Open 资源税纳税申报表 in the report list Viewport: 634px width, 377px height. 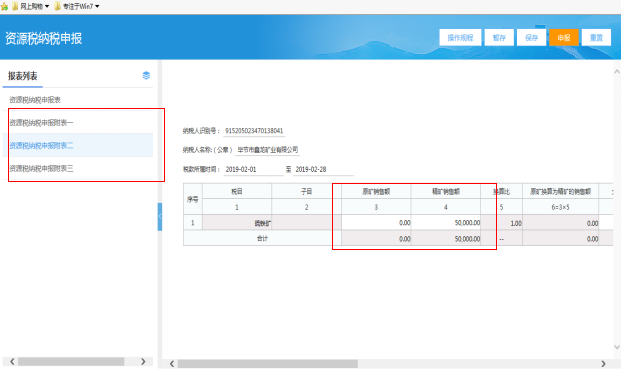pos(35,100)
